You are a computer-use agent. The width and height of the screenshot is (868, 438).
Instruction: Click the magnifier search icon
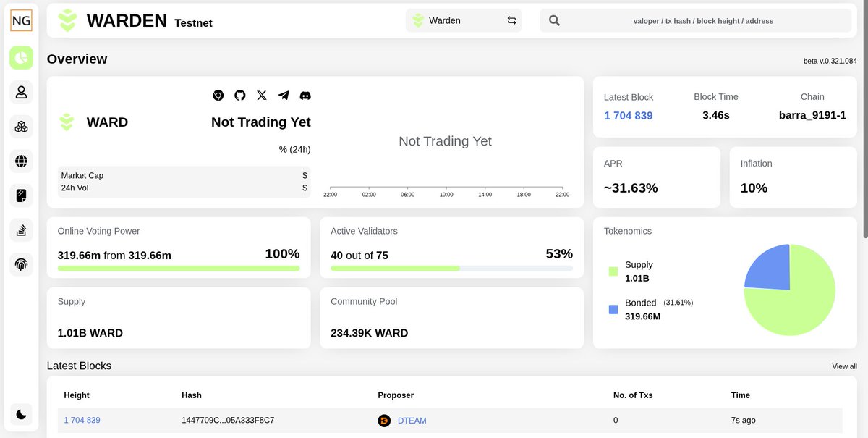[554, 20]
